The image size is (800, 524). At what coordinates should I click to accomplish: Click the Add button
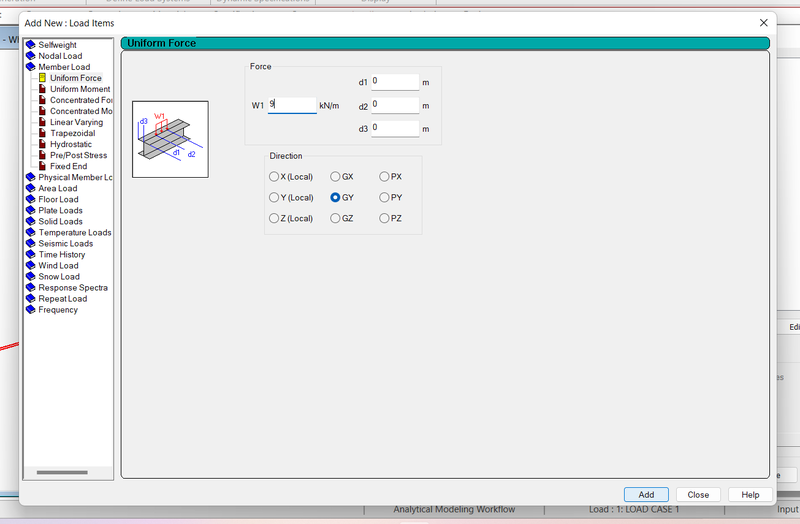[x=646, y=494]
